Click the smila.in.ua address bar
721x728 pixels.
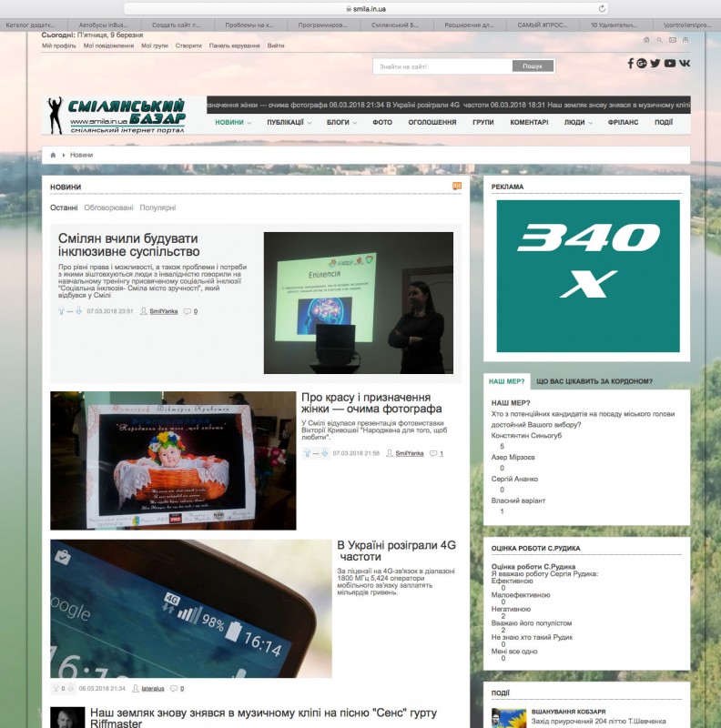pos(366,9)
